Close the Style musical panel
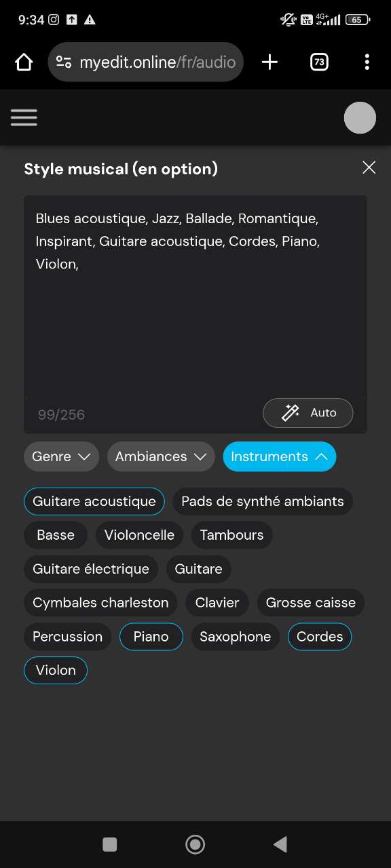This screenshot has height=868, width=391. coord(369,167)
